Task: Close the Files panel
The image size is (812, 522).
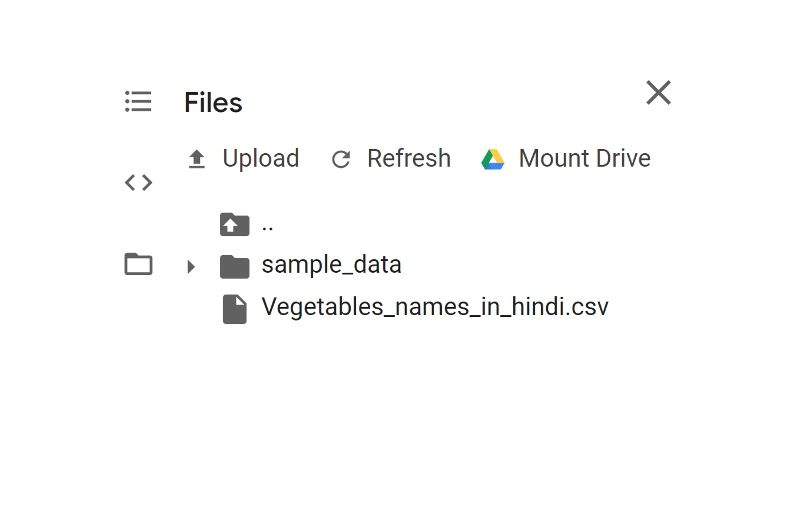Action: click(x=658, y=92)
